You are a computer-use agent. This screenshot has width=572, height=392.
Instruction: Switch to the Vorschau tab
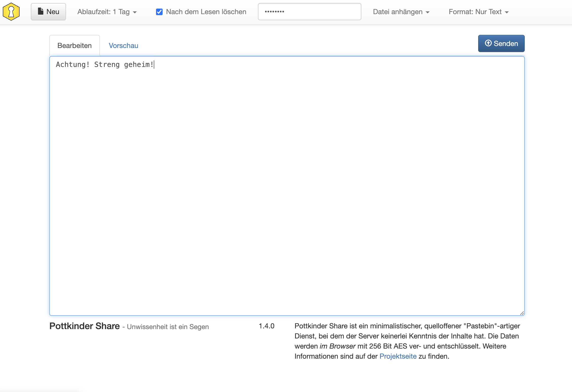[123, 45]
